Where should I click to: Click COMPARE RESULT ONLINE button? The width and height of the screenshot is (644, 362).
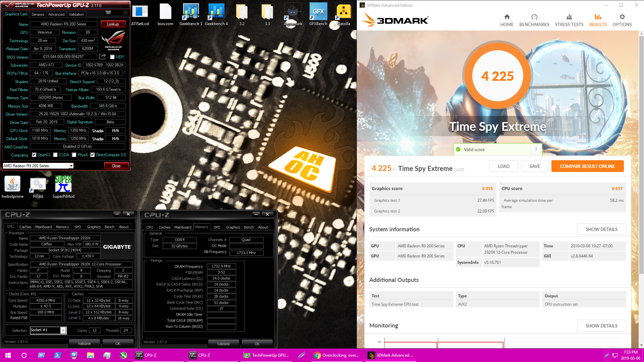tap(587, 166)
